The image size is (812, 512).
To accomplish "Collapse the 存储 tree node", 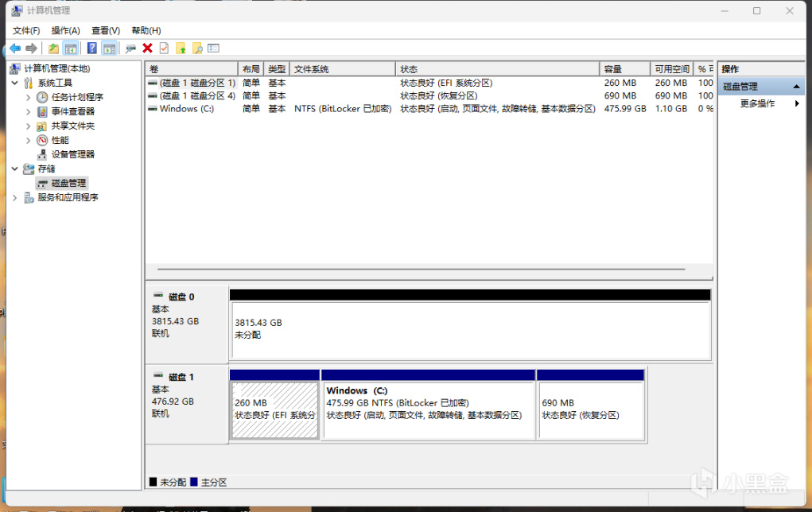I will point(15,169).
